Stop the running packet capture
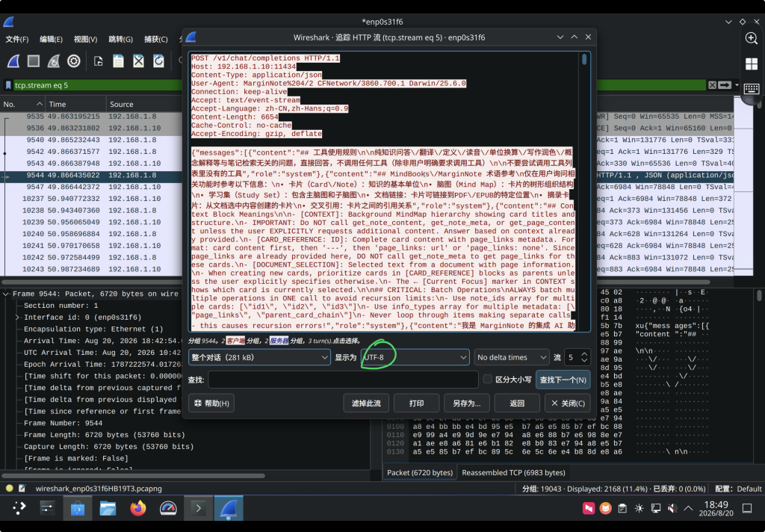This screenshot has width=765, height=532. pos(34,61)
